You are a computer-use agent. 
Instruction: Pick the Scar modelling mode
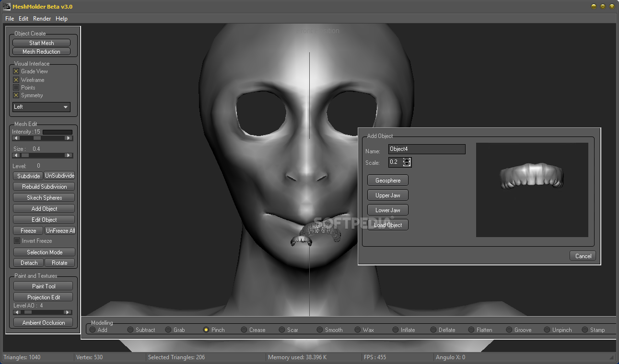pos(282,330)
